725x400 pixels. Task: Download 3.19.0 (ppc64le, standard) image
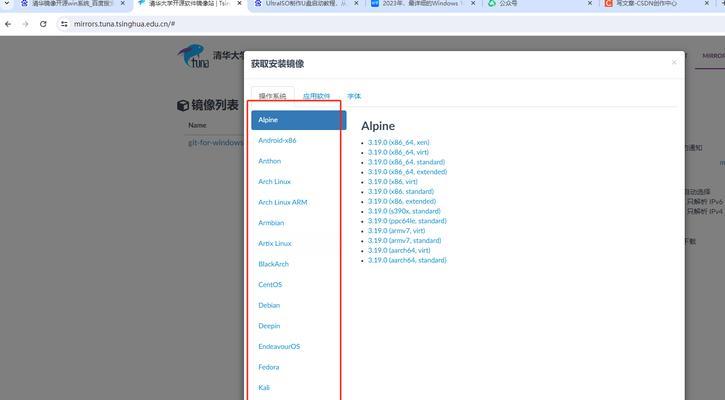tap(407, 221)
